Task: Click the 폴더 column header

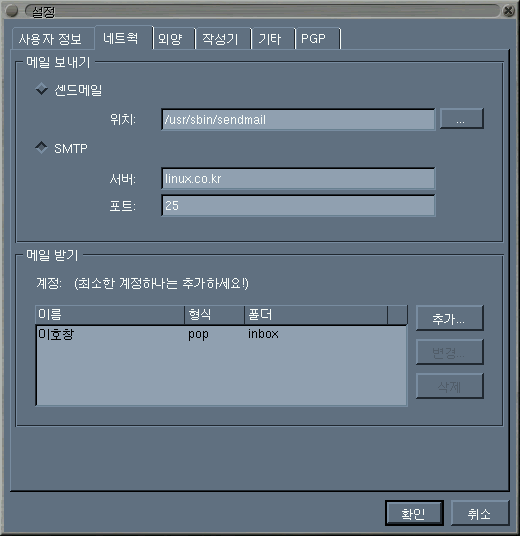Action: pyautogui.click(x=316, y=314)
